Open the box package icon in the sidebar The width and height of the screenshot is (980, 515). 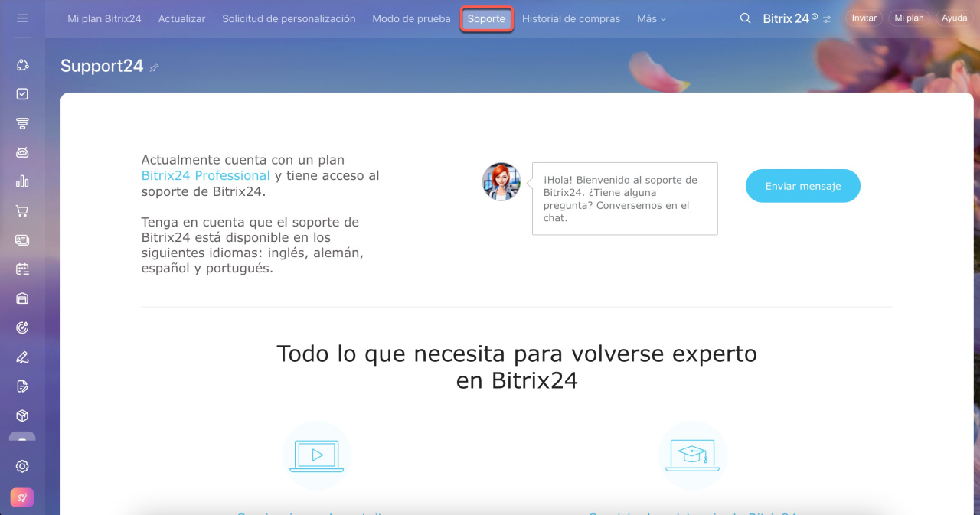click(22, 416)
